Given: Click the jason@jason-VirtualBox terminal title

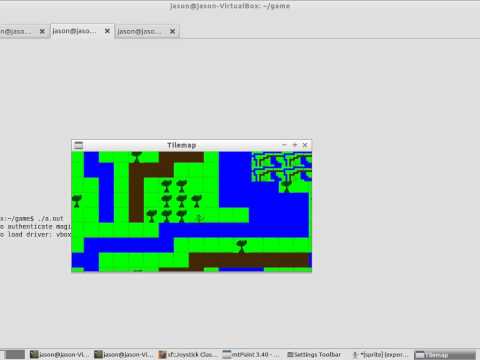Looking at the screenshot, I should [230, 6].
